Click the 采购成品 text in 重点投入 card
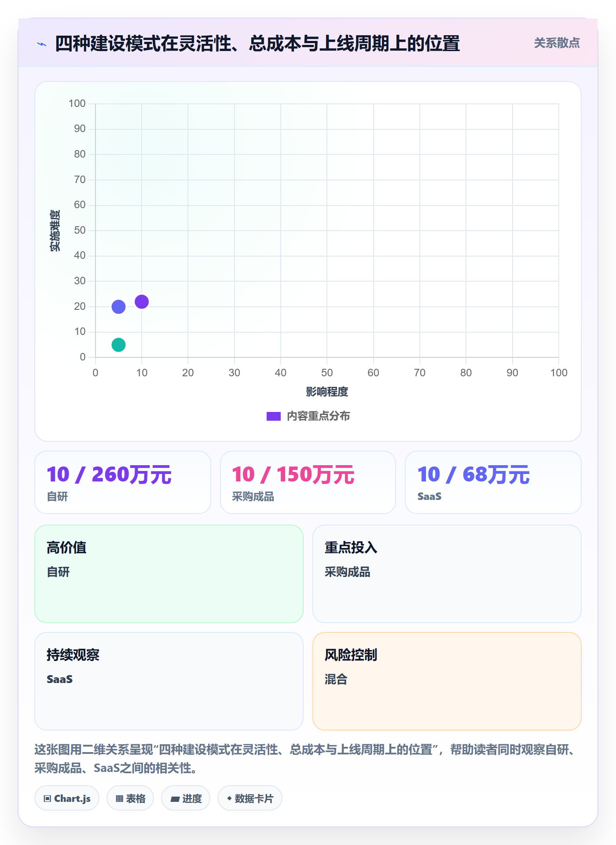The height and width of the screenshot is (845, 616). coord(348,572)
